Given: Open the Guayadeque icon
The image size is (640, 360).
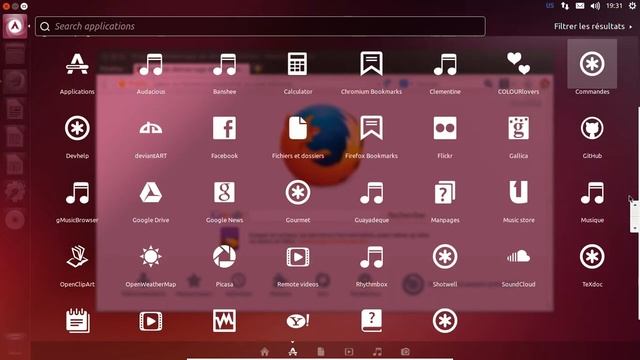Looking at the screenshot, I should 371,192.
